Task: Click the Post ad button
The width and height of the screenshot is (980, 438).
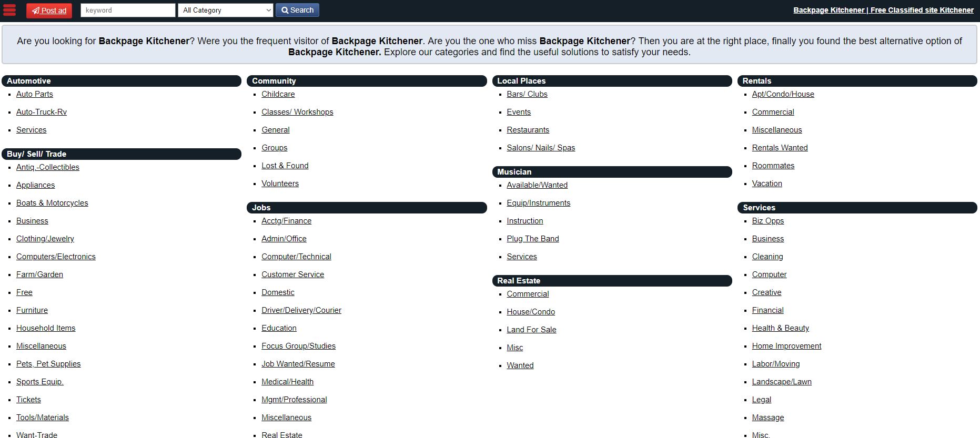Action: pos(49,11)
